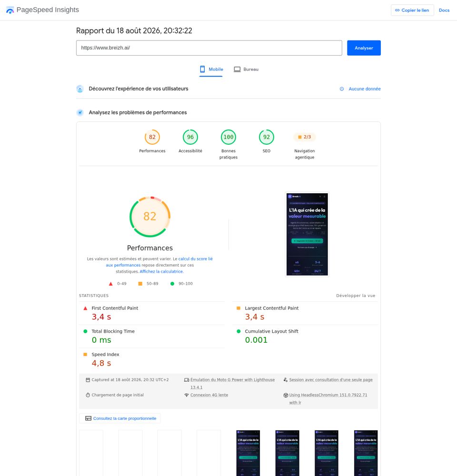
Task: Click Using HeadlessChromium 151.0.7922.71 text
Action: pyautogui.click(x=328, y=398)
